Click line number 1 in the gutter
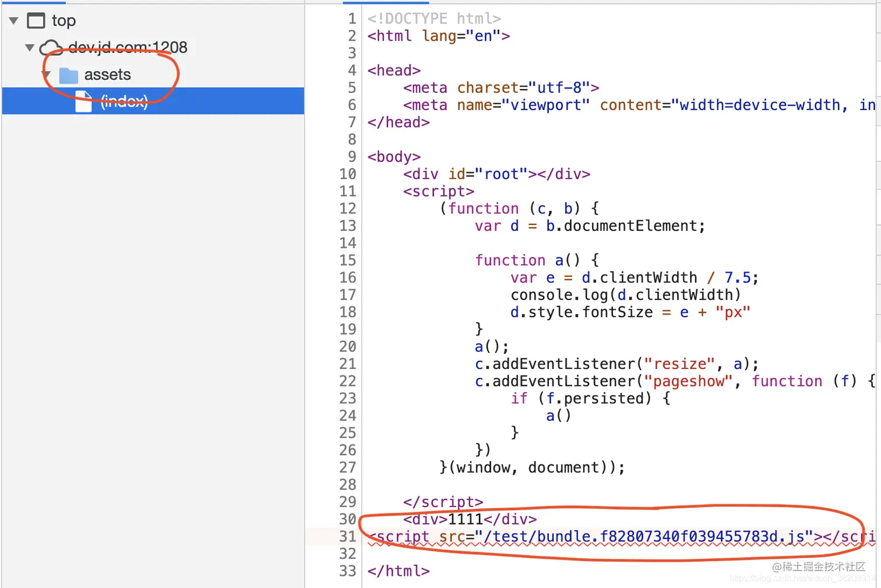This screenshot has width=881, height=588. [352, 19]
